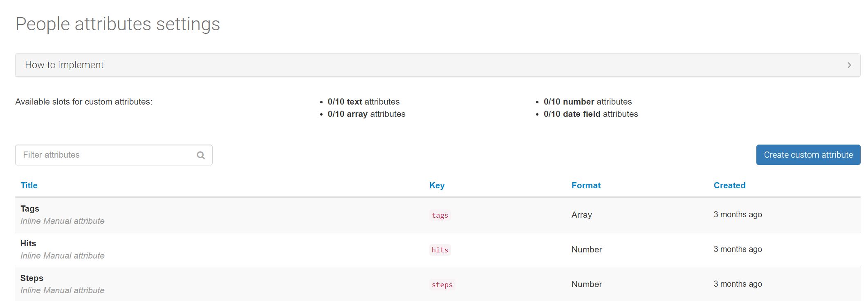Viewport: 868px width, 301px height.
Task: Open the Tags attribute row
Action: click(x=30, y=209)
